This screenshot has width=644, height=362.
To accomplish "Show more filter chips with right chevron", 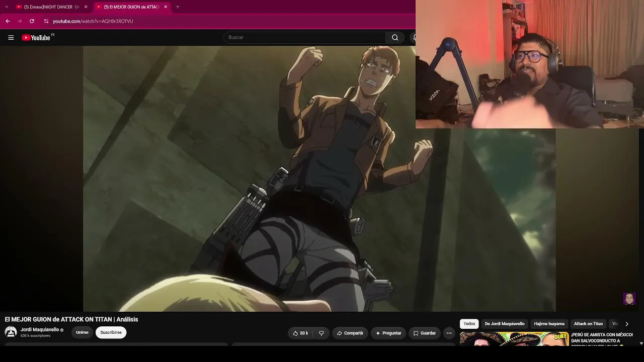I will [x=626, y=324].
